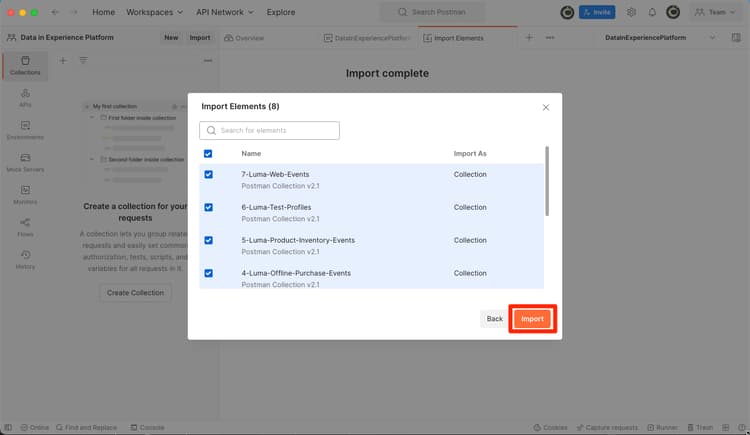Open Trash in the status bar

700,427
